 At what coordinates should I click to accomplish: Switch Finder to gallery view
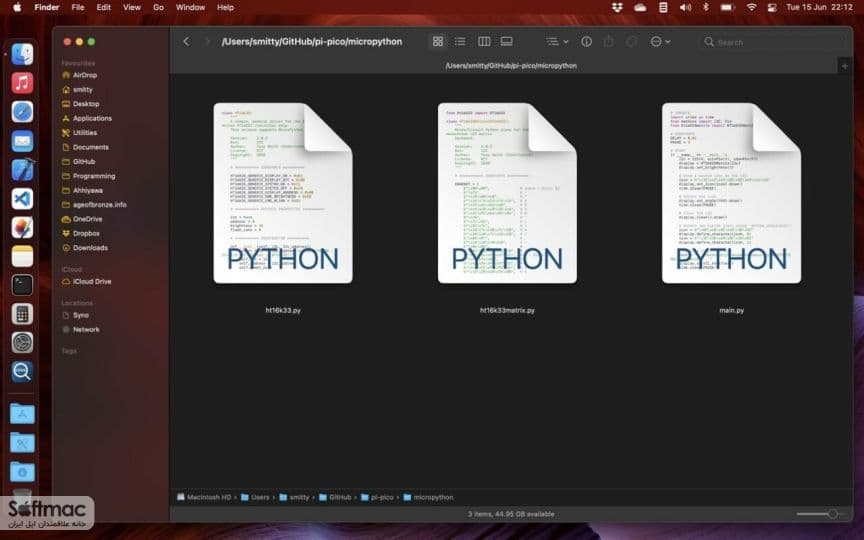(x=506, y=41)
